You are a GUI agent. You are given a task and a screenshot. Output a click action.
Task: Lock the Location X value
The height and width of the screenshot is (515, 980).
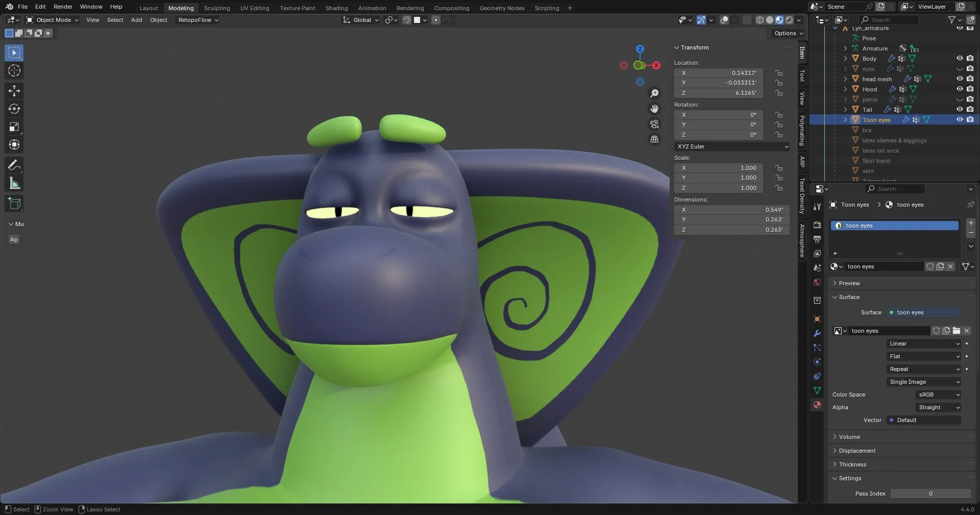click(779, 73)
